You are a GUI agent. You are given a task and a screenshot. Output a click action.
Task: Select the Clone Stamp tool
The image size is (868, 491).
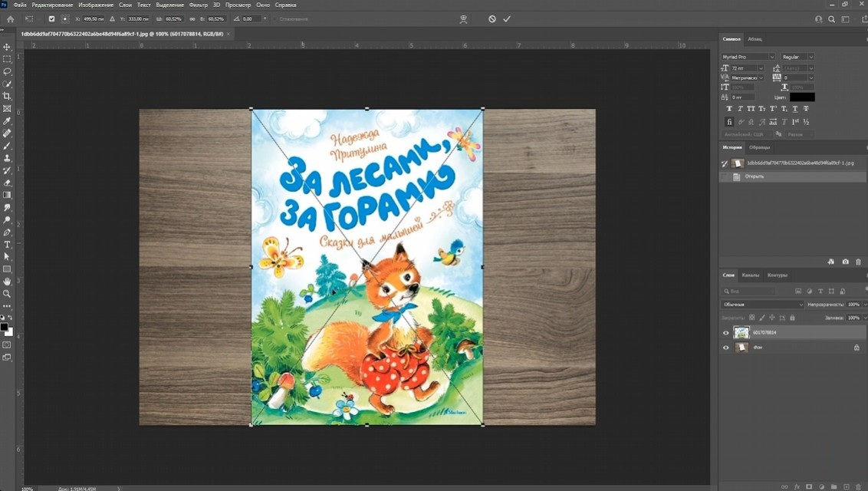pyautogui.click(x=7, y=158)
